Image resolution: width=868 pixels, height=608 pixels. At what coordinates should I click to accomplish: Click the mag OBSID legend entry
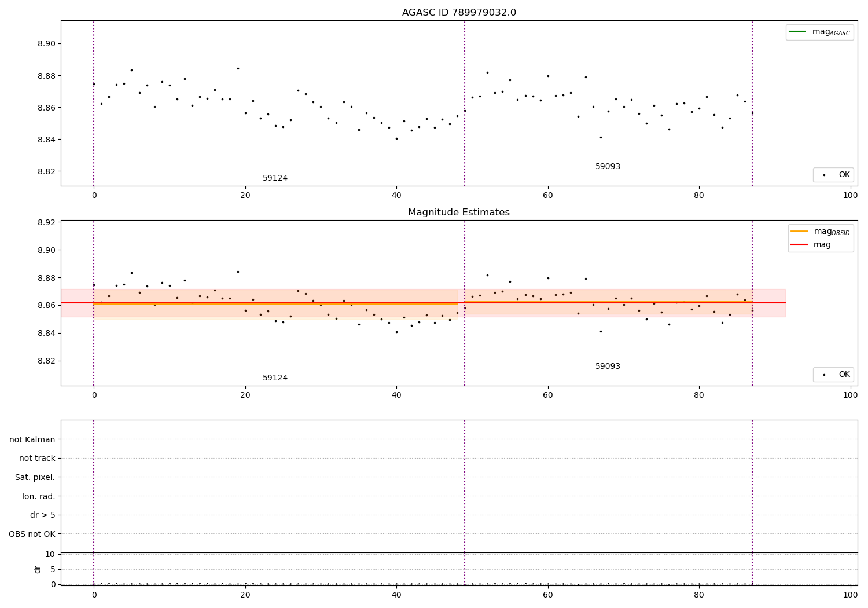820,232
